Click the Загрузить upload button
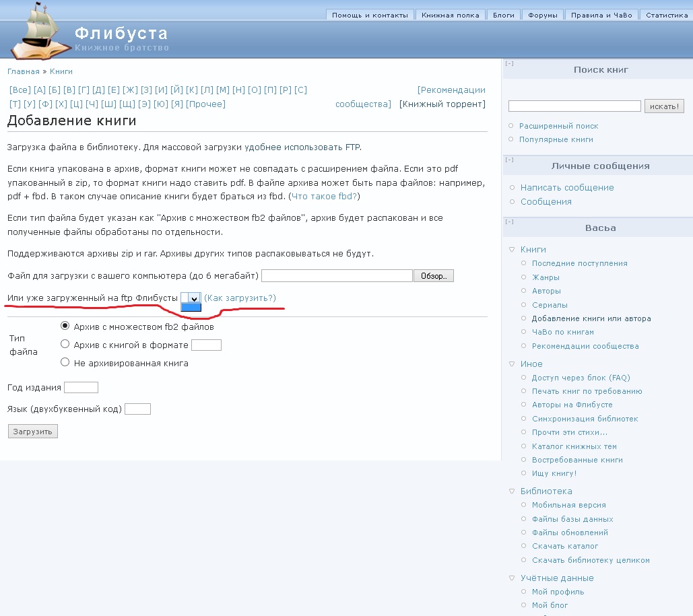693x616 pixels. pyautogui.click(x=33, y=432)
